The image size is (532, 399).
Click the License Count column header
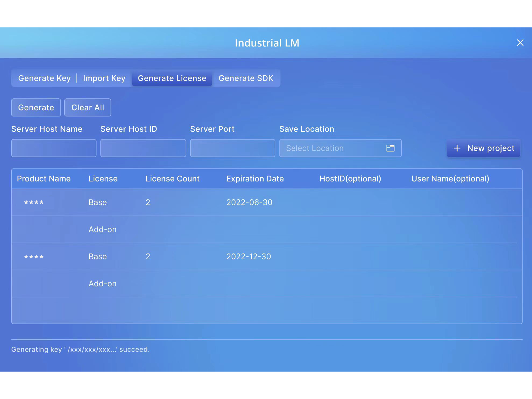(172, 179)
